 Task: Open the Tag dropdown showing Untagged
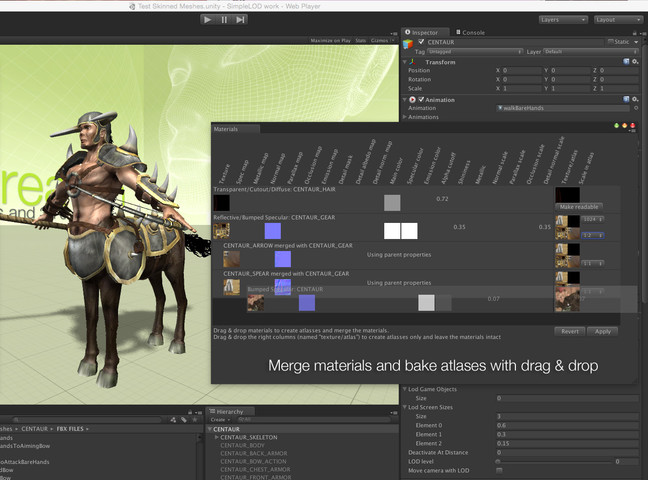point(475,52)
